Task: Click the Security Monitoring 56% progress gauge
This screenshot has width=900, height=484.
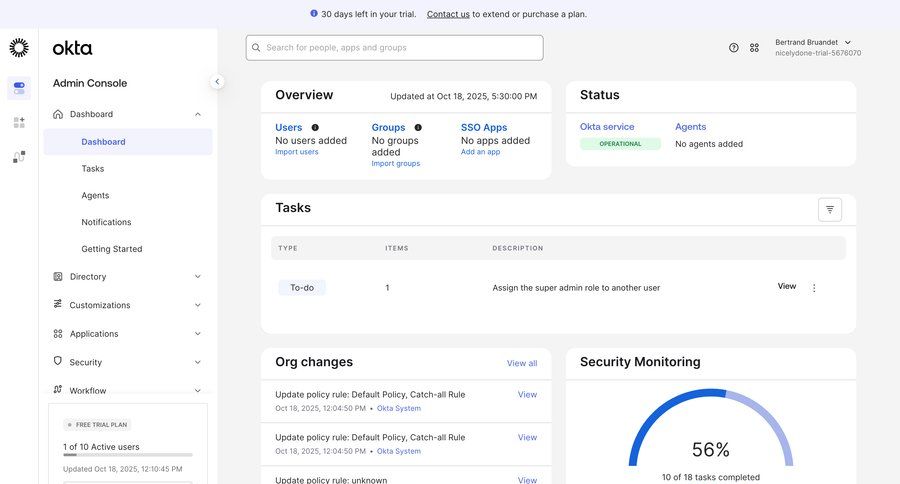Action: tap(711, 428)
